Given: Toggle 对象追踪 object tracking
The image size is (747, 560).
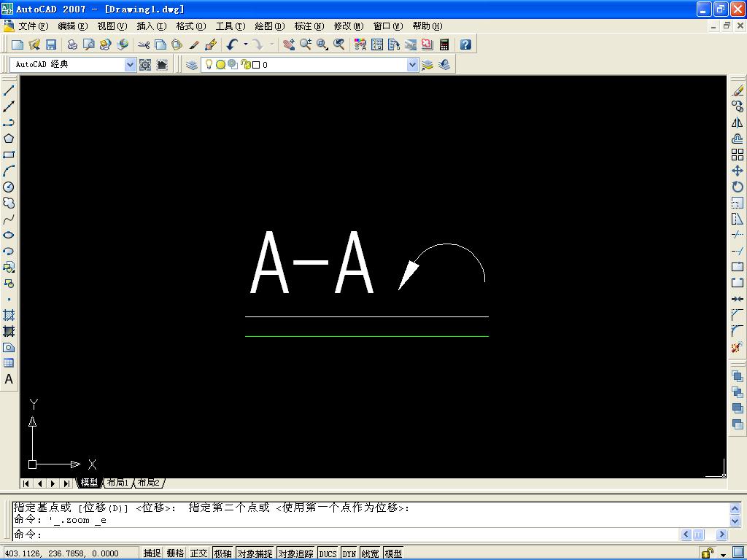Looking at the screenshot, I should coord(296,553).
